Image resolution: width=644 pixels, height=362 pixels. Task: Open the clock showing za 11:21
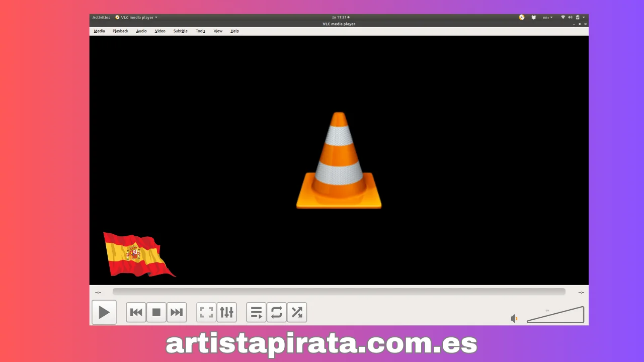[341, 17]
